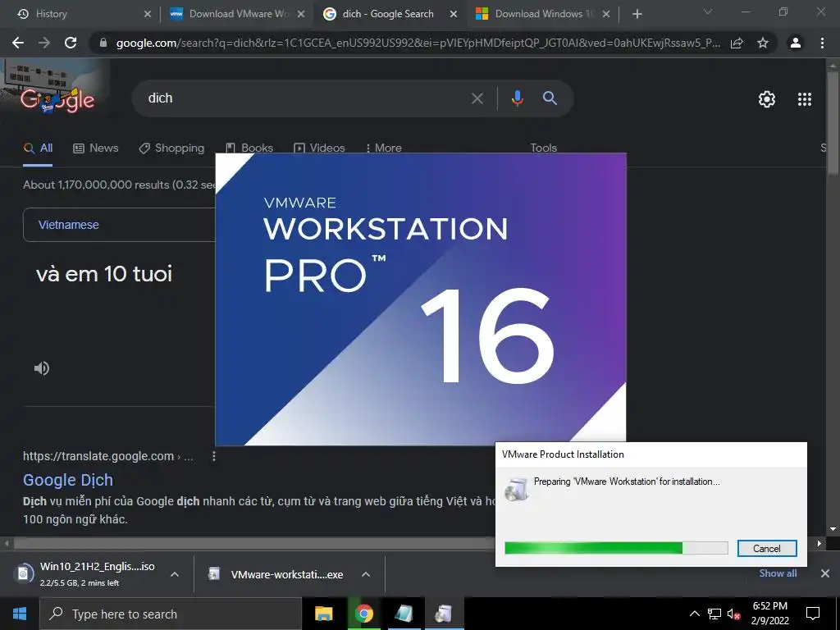The height and width of the screenshot is (630, 840).
Task: Start voice search with microphone
Action: [x=517, y=98]
